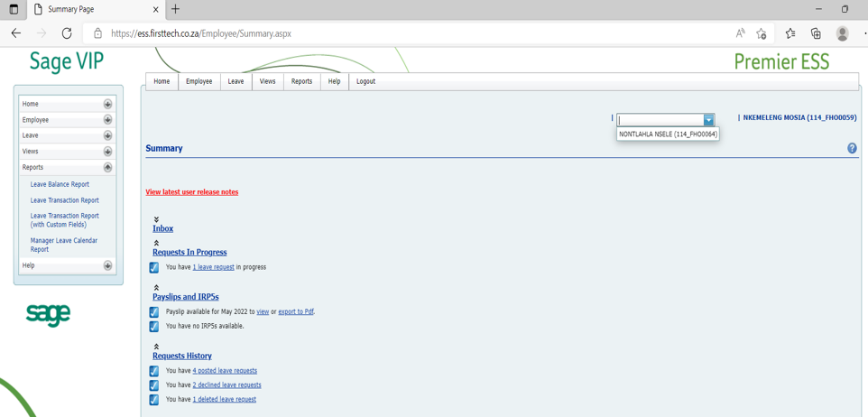Select NONTLAHLA NSELE from the dropdown list
This screenshot has height=417, width=868.
668,134
